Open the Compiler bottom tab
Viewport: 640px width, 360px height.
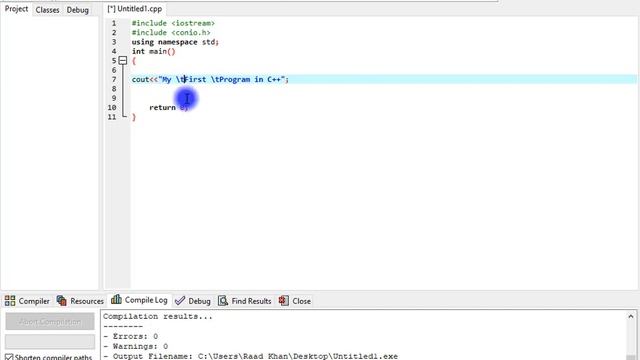click(x=34, y=301)
